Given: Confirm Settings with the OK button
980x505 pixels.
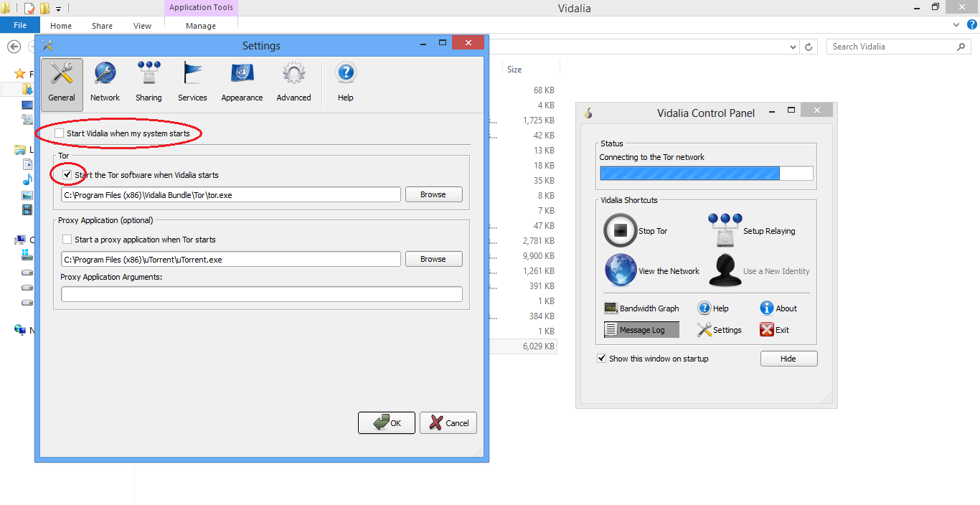Looking at the screenshot, I should 387,423.
